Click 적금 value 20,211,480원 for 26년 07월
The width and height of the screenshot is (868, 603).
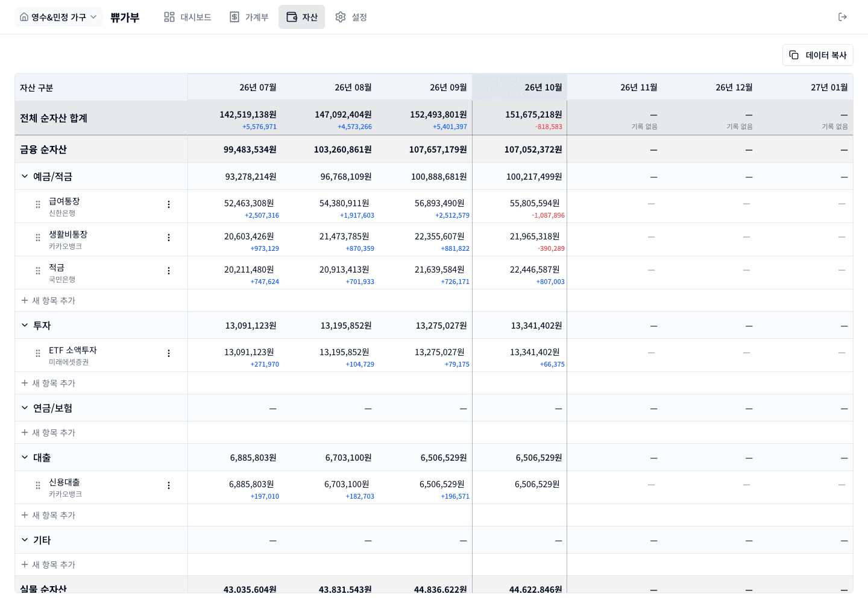(249, 270)
